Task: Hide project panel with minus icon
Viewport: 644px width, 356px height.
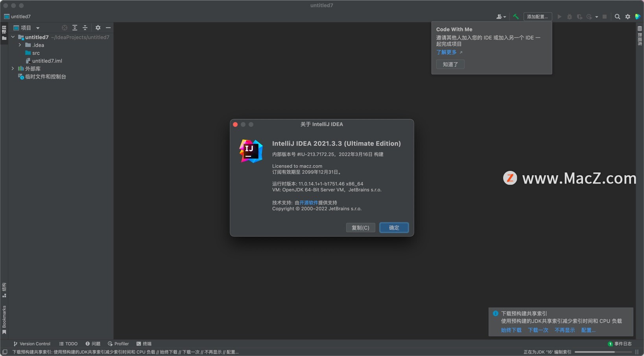Action: (108, 28)
